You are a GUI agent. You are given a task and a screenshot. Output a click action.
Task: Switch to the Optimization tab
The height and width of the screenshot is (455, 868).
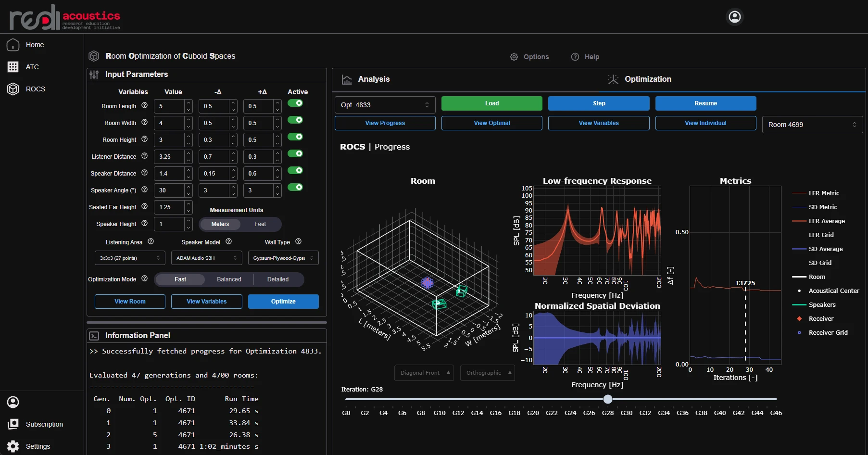pos(647,79)
